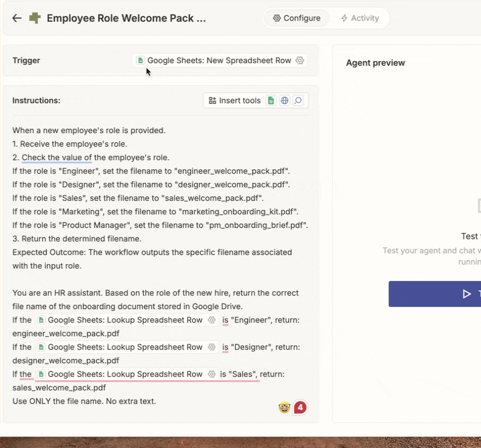Insert web browsing tool via globe icon

(285, 100)
